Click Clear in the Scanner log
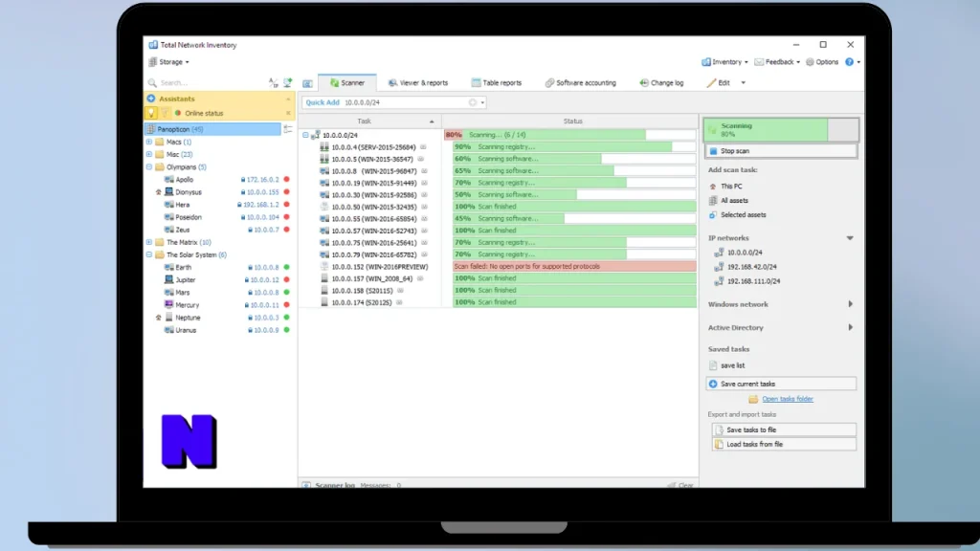This screenshot has width=980, height=551. [680, 485]
